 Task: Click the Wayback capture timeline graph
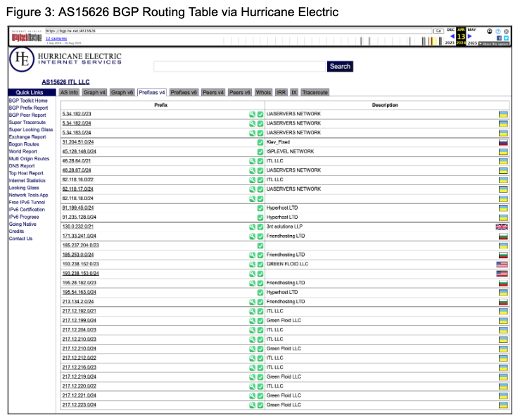pyautogui.click(x=334, y=41)
